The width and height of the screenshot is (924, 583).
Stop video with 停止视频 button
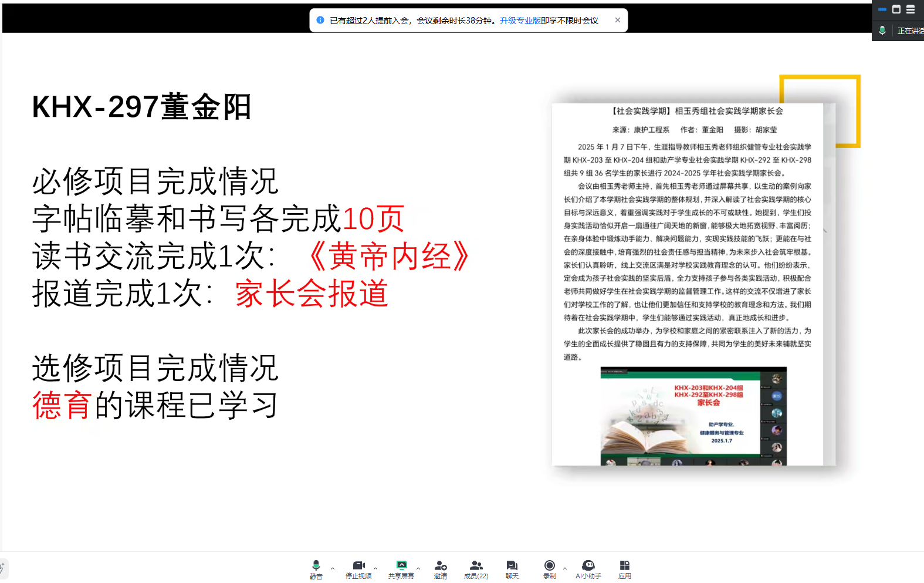click(x=358, y=568)
